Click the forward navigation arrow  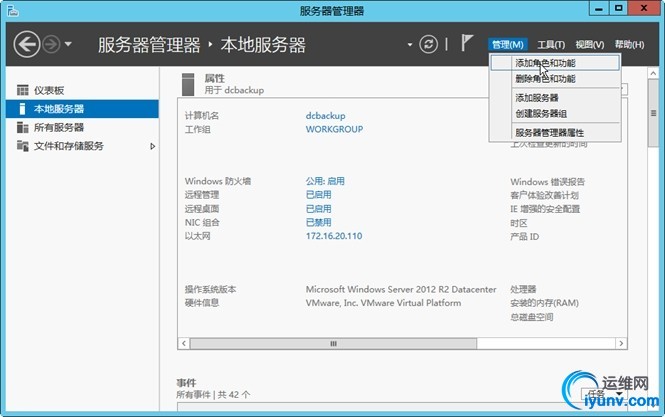[x=51, y=44]
